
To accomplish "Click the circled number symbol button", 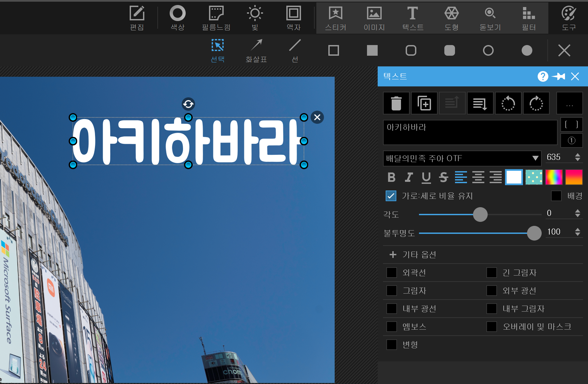I will [x=572, y=140].
